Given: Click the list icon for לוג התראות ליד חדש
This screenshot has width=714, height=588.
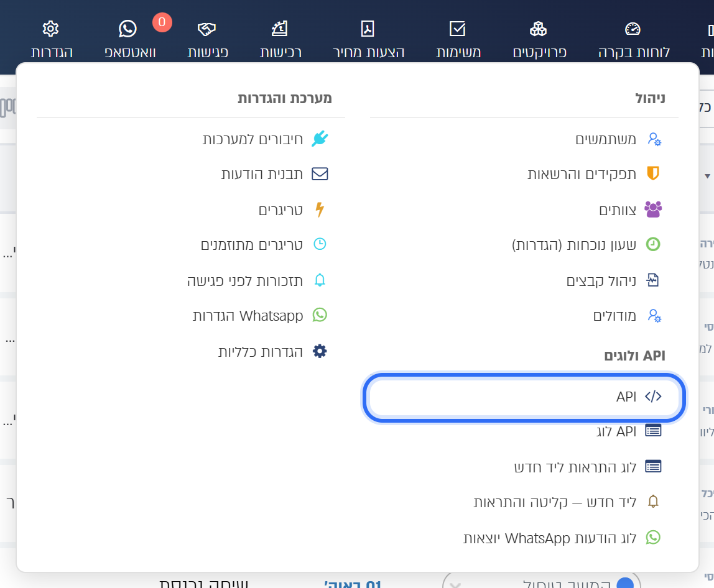Looking at the screenshot, I should (x=653, y=466).
